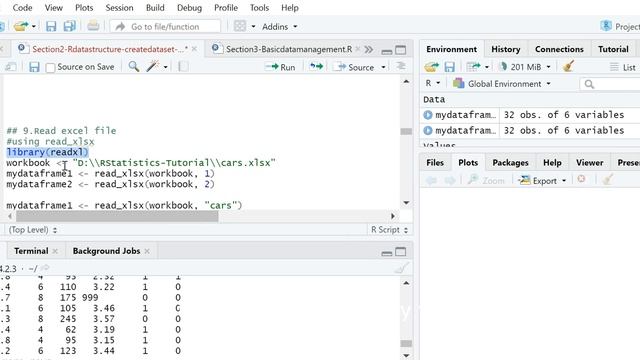Save all open documents icon
The width and height of the screenshot is (640, 360).
pos(69,27)
